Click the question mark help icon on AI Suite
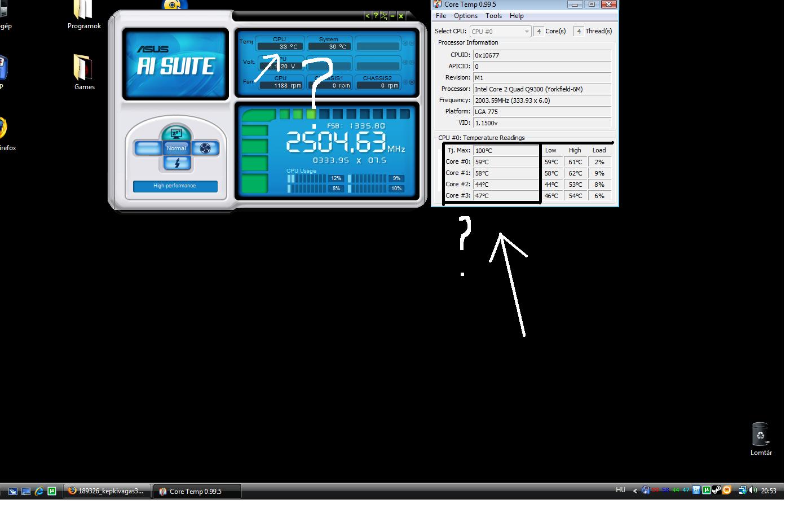The height and width of the screenshot is (508, 812). pyautogui.click(x=376, y=16)
